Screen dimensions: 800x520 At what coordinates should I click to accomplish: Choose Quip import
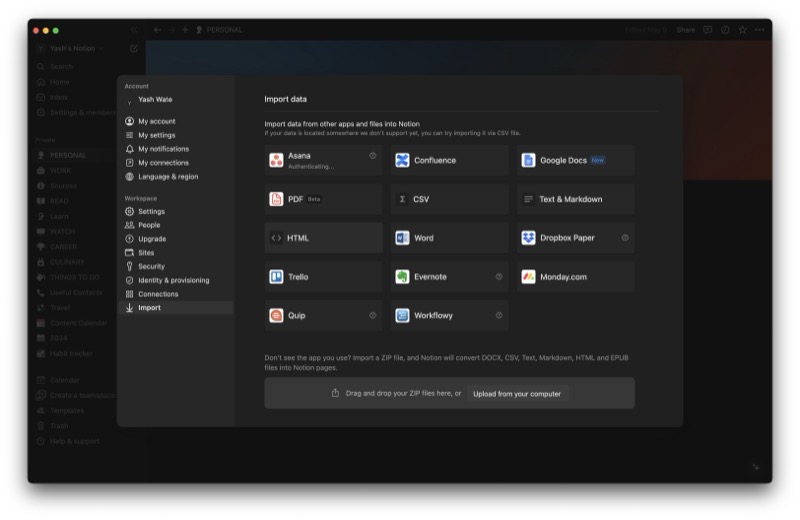point(323,315)
